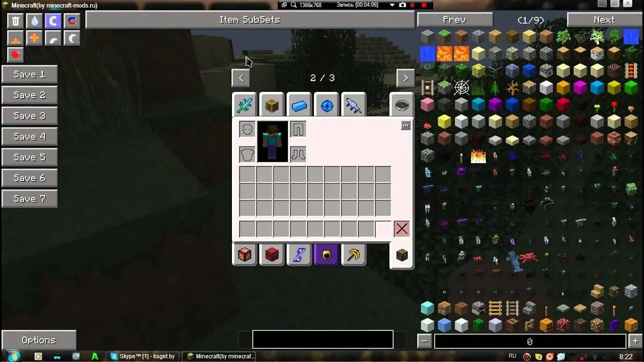644x362 pixels.
Task: Pick the dead bush item
Action: 512,87
